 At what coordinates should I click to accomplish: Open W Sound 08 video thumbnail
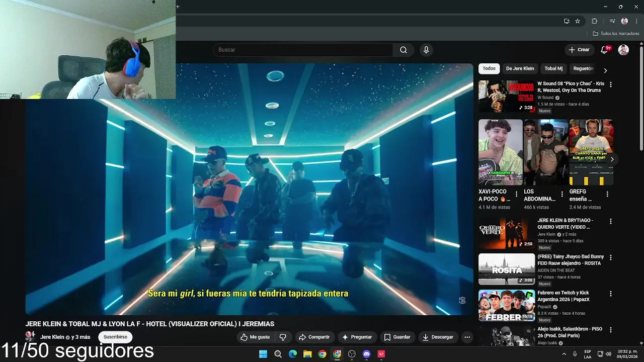(x=507, y=97)
